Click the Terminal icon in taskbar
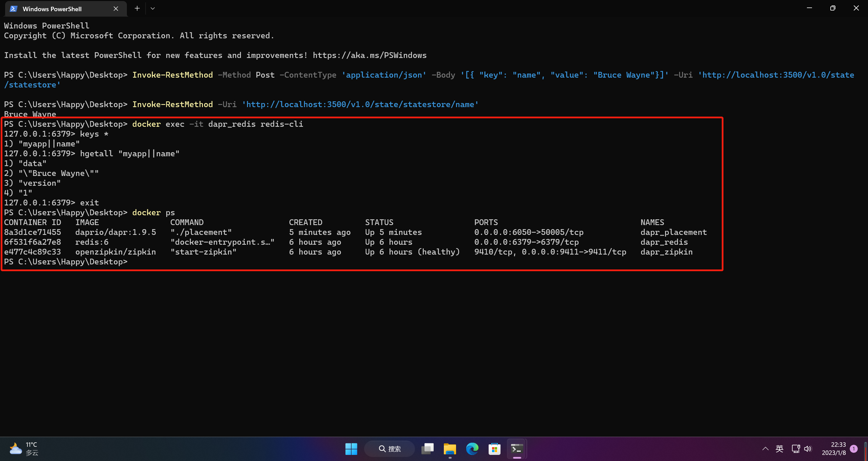Screen dimensions: 868x461 [517, 449]
